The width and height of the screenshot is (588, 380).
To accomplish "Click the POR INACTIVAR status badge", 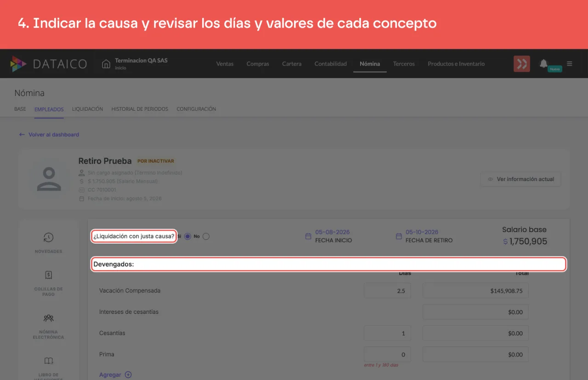I will (x=156, y=161).
